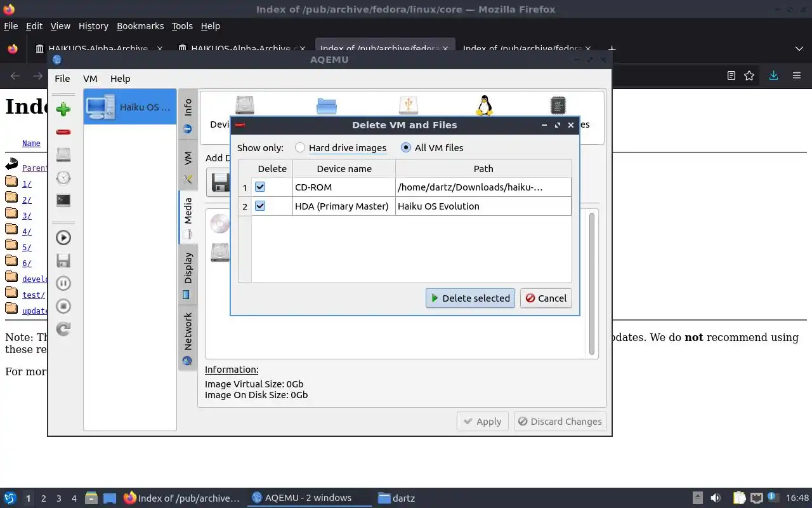Screen dimensions: 812x508
Task: Click the AQEMU - 2 windows taskbar item
Action: click(x=308, y=498)
